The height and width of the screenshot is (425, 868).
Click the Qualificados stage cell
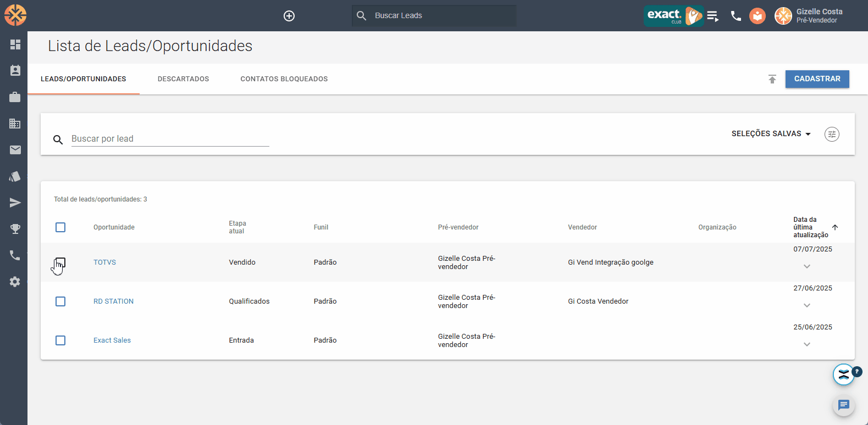coord(250,301)
